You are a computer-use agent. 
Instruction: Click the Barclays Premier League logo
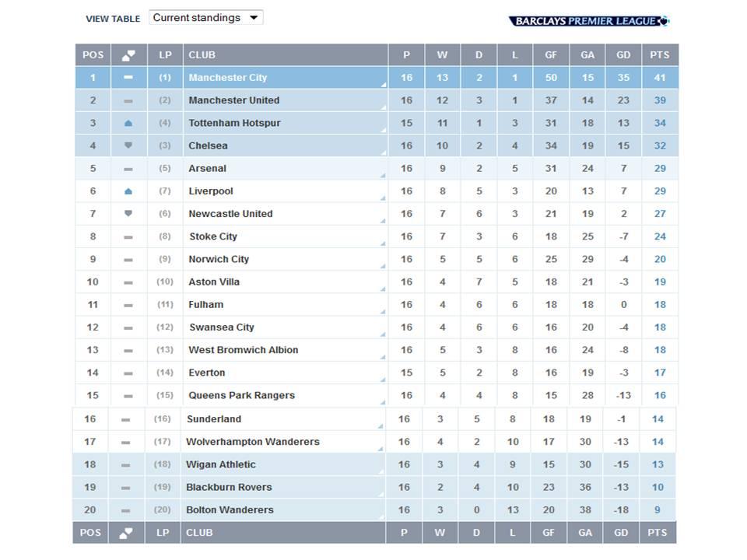[x=589, y=21]
